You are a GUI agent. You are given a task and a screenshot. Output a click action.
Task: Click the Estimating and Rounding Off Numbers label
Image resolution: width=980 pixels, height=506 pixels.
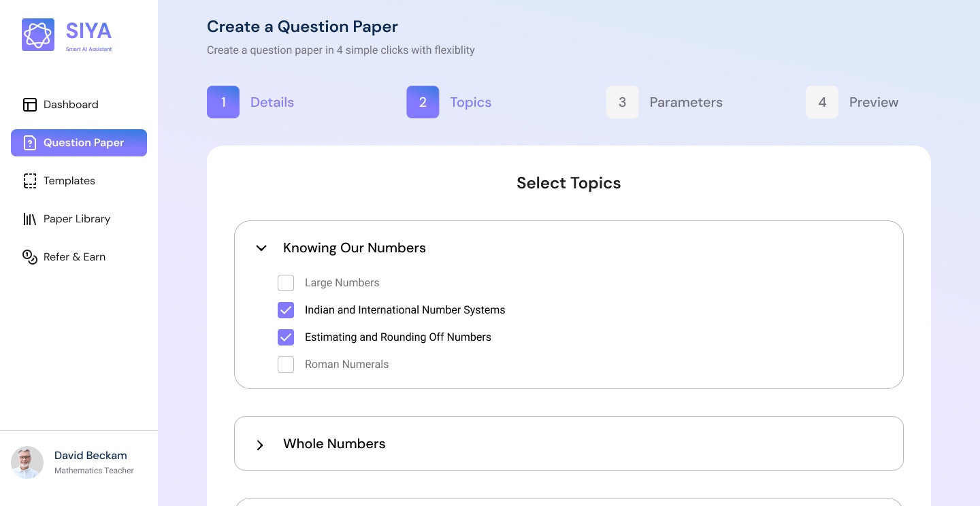(398, 337)
